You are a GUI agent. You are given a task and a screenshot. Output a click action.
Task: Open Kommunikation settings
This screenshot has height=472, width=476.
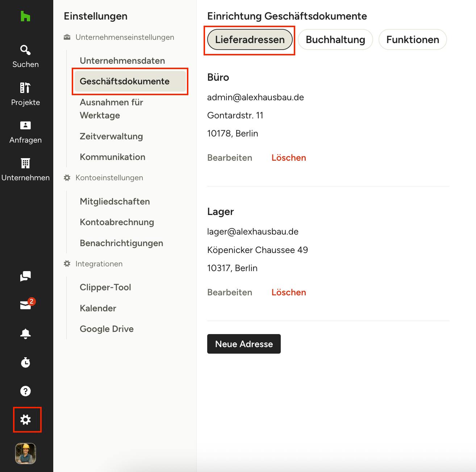click(113, 157)
